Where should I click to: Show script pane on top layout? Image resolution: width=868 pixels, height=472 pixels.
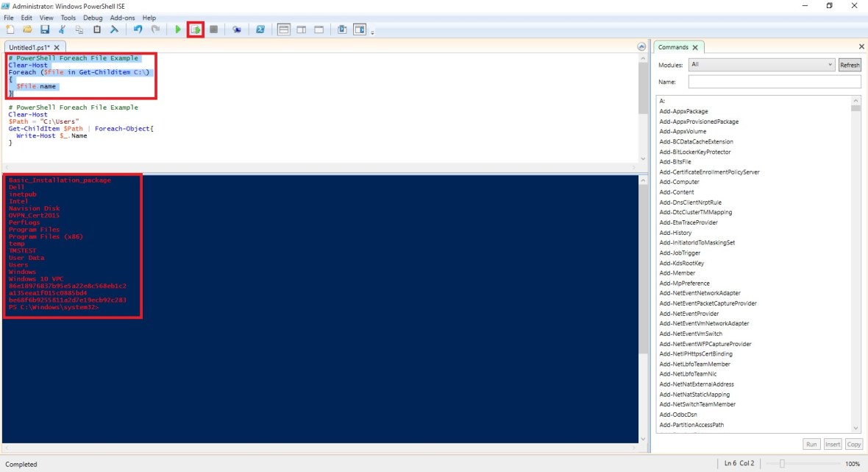284,29
